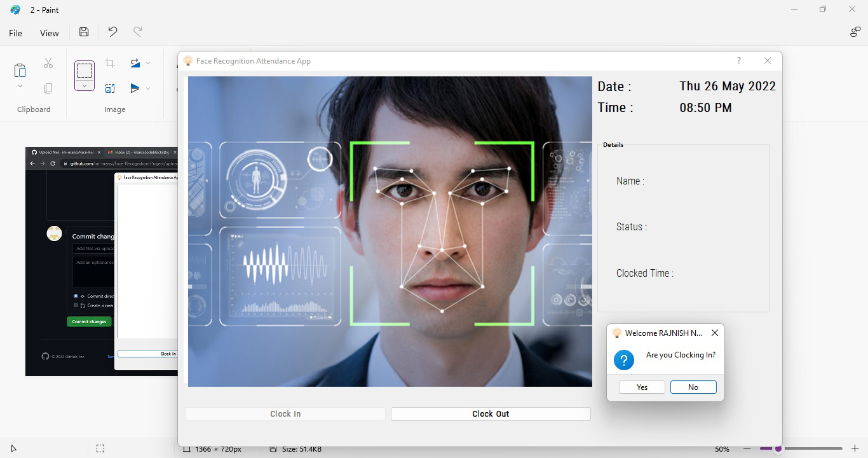This screenshot has height=458, width=868.
Task: Click the Copy icon in Clipboard group
Action: 48,88
